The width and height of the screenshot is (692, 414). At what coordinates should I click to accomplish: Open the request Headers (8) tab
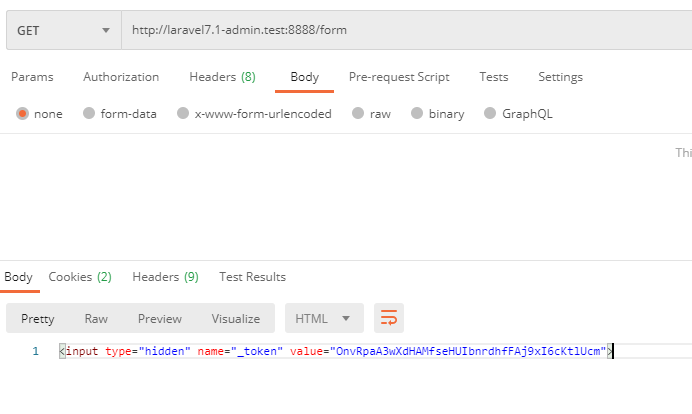click(x=222, y=77)
